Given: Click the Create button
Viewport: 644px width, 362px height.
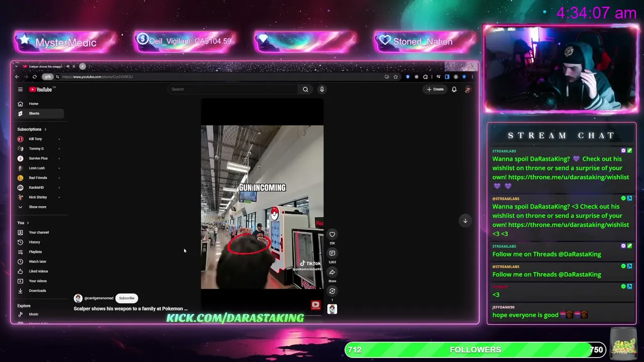Looking at the screenshot, I should pyautogui.click(x=435, y=89).
